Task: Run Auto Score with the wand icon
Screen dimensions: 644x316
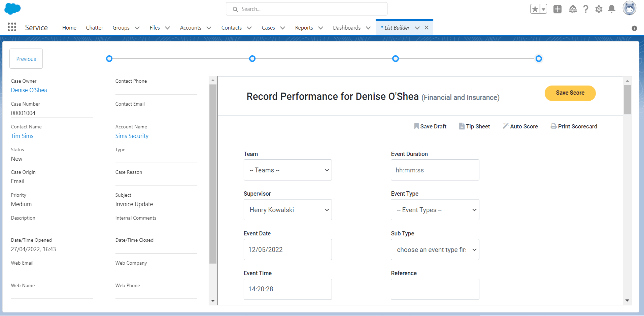Action: click(x=520, y=126)
